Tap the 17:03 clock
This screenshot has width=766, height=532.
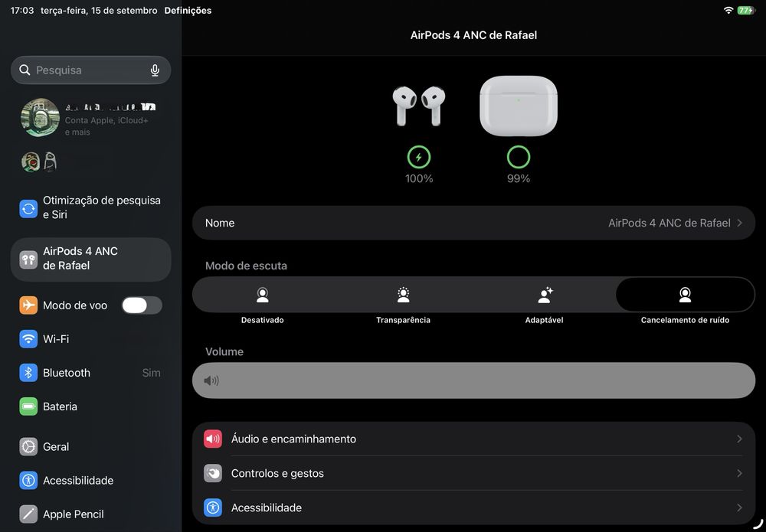[x=22, y=10]
